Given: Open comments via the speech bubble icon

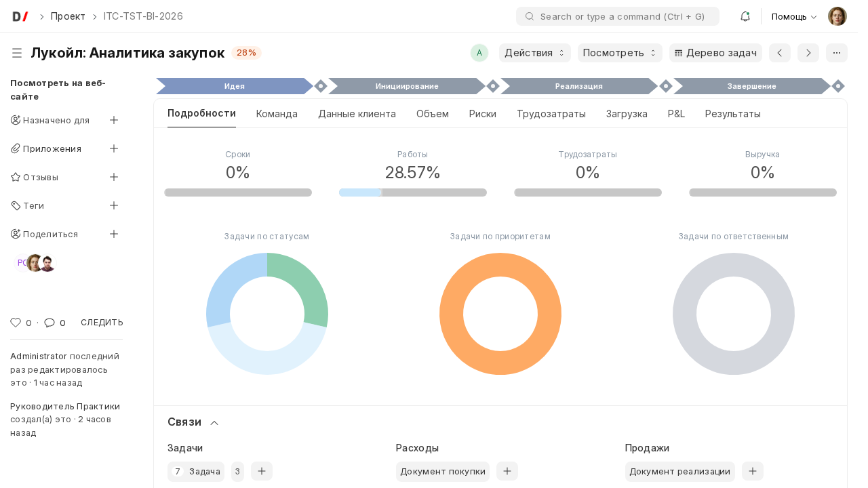Looking at the screenshot, I should point(50,323).
